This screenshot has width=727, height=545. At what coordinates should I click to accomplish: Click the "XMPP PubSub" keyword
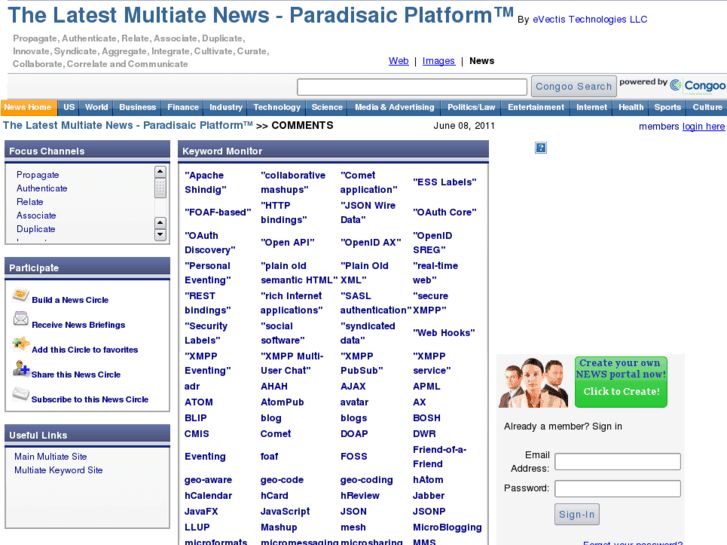tap(362, 363)
